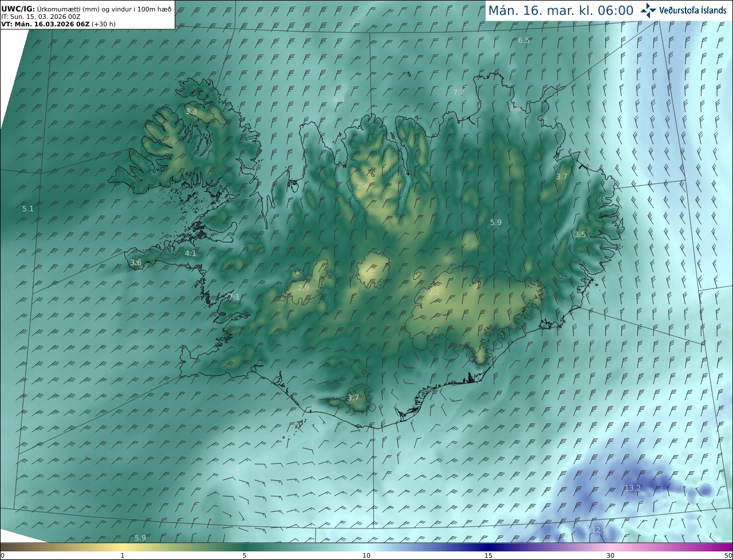Click the 4.1 value label on the map
Screen dimensions: 733x560
point(191,253)
